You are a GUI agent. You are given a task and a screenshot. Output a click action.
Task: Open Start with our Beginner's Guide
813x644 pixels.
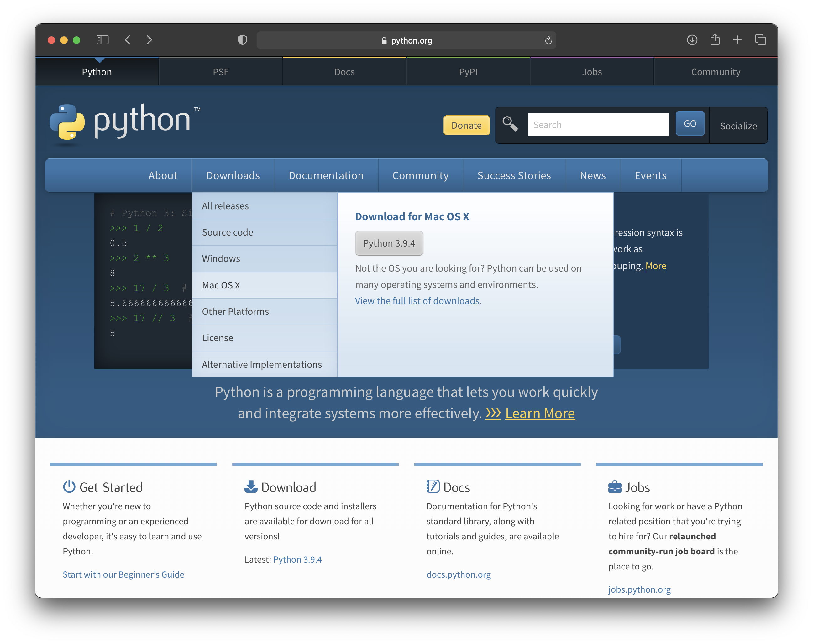(x=123, y=574)
